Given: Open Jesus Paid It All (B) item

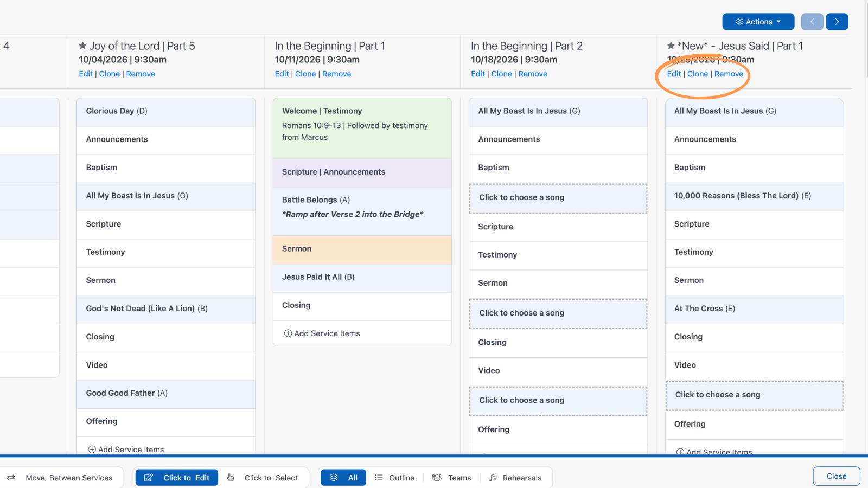Looking at the screenshot, I should pos(362,278).
